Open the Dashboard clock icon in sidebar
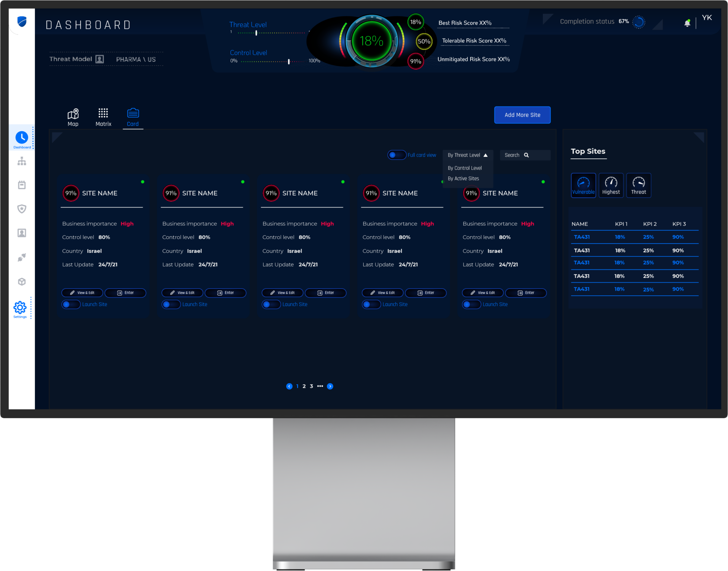728x571 pixels. (22, 138)
